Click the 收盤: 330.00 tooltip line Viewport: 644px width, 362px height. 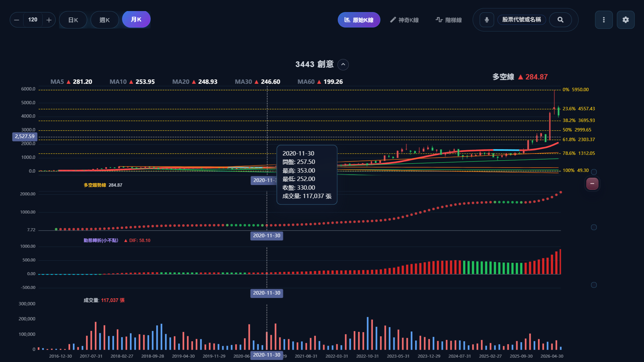point(299,188)
